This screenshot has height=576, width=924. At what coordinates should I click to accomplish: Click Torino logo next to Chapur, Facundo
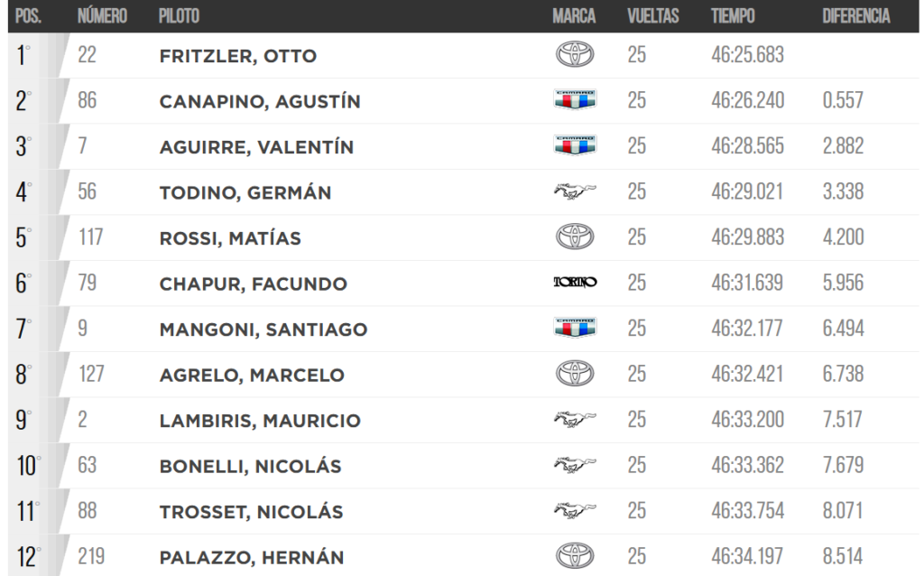pyautogui.click(x=575, y=283)
